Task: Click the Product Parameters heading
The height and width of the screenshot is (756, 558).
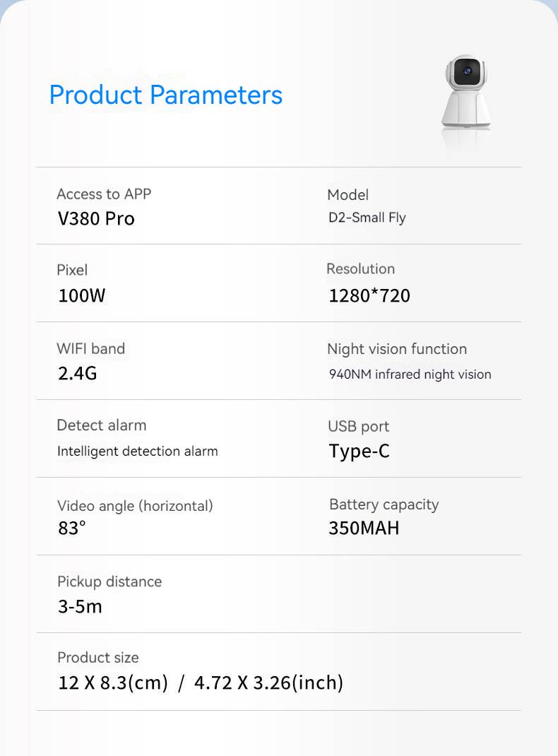Action: pos(166,95)
